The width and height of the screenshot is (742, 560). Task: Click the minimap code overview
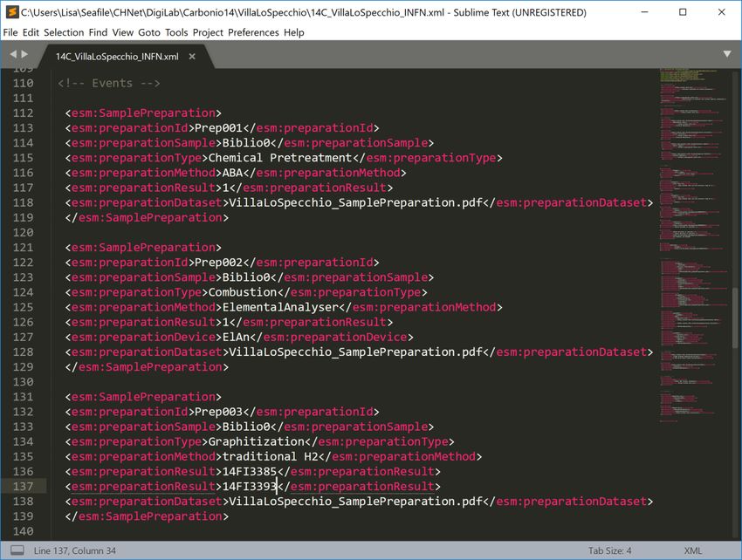click(x=694, y=262)
